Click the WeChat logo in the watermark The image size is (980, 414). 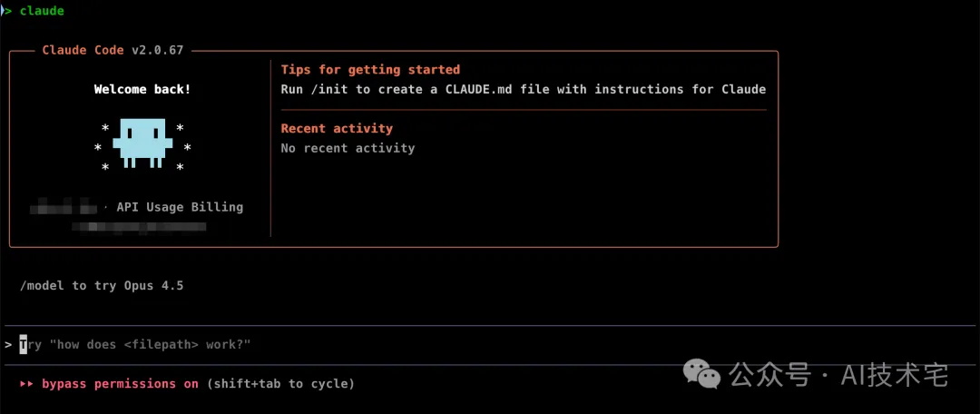pyautogui.click(x=701, y=373)
